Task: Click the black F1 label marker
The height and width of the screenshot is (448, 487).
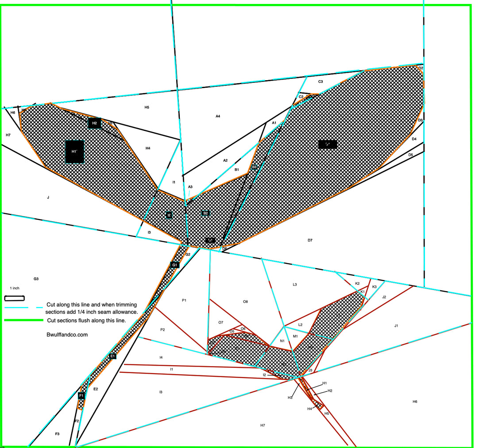Action: tap(81, 395)
